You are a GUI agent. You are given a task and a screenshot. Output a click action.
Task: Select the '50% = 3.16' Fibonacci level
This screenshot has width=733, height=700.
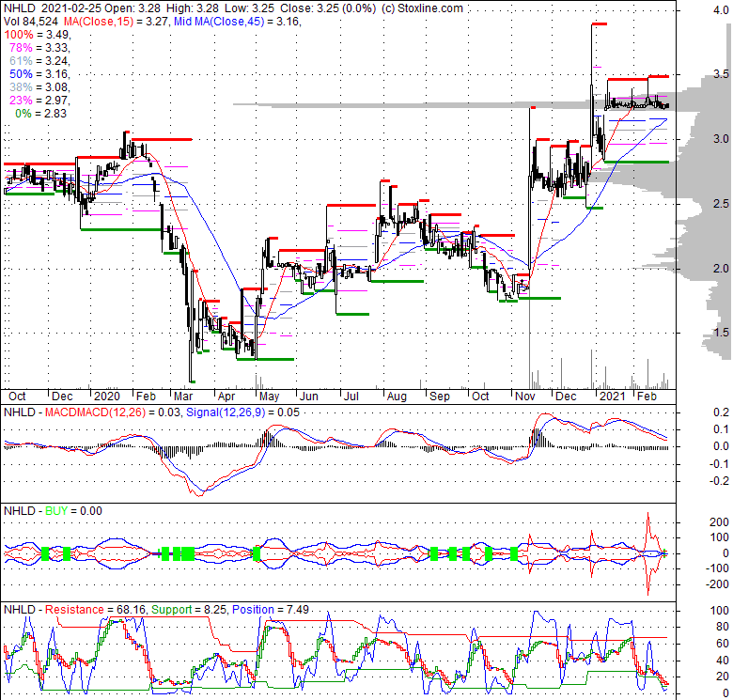pyautogui.click(x=39, y=74)
